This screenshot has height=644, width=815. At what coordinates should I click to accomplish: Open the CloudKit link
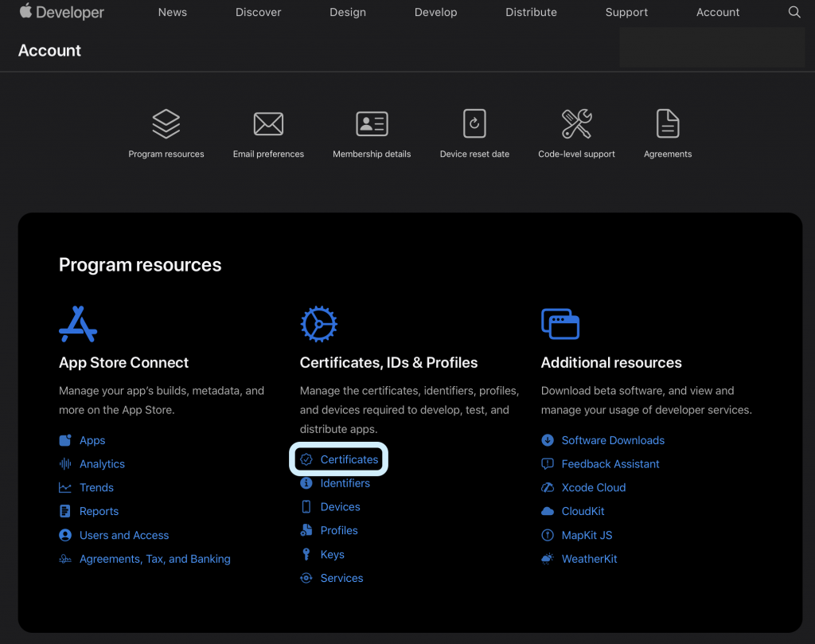583,511
